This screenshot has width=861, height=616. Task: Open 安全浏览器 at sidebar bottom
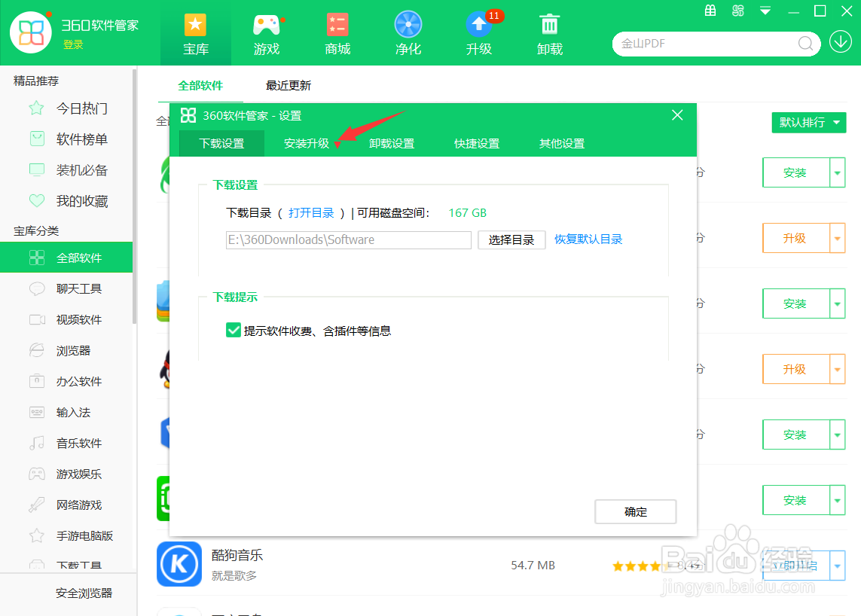84,593
